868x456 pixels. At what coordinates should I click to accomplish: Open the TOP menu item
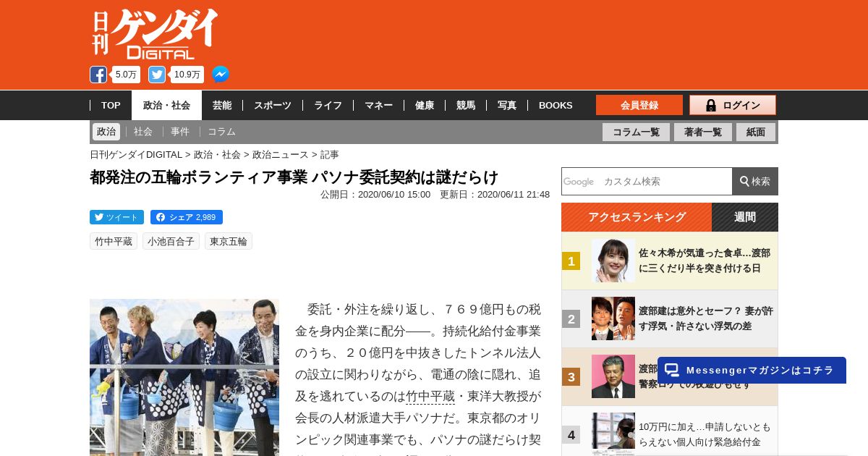(x=111, y=106)
